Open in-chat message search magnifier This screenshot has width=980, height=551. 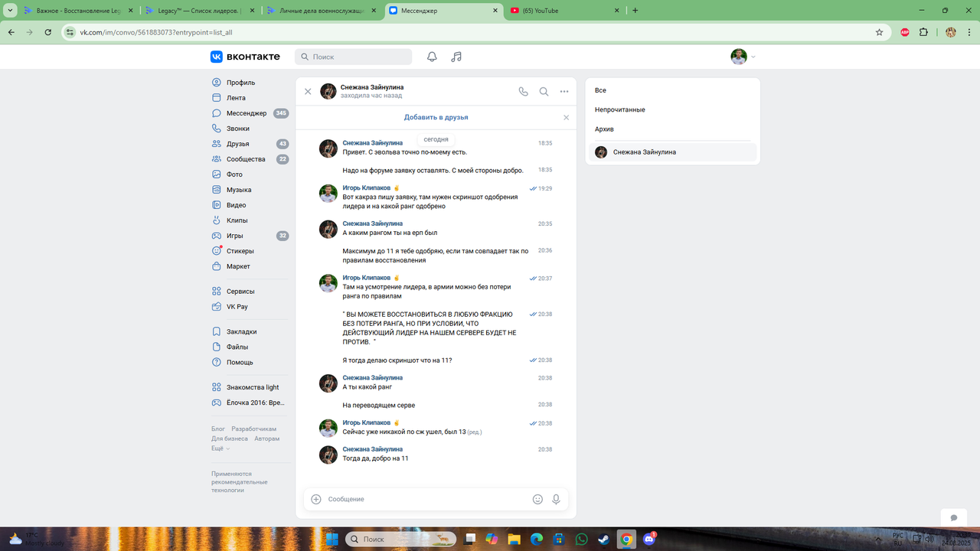544,91
